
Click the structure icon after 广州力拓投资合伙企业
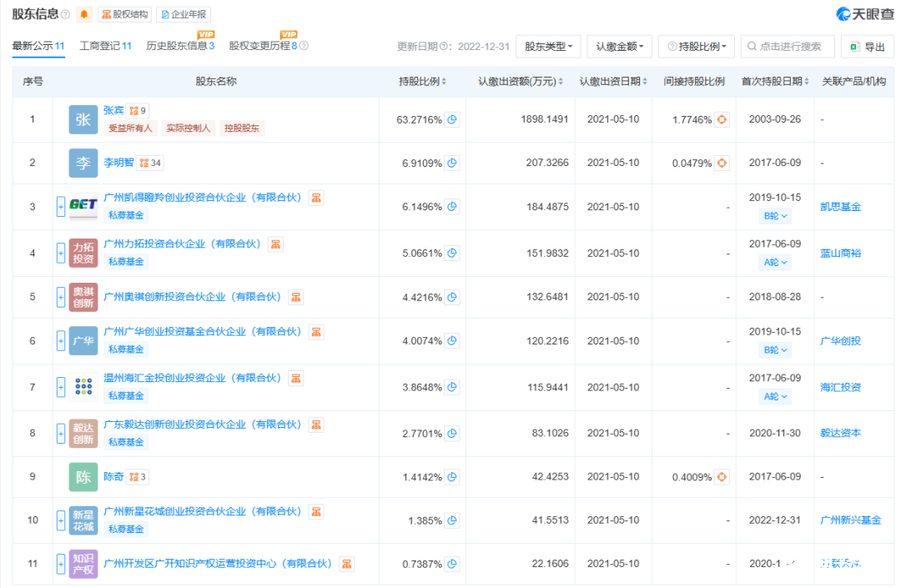coord(276,244)
